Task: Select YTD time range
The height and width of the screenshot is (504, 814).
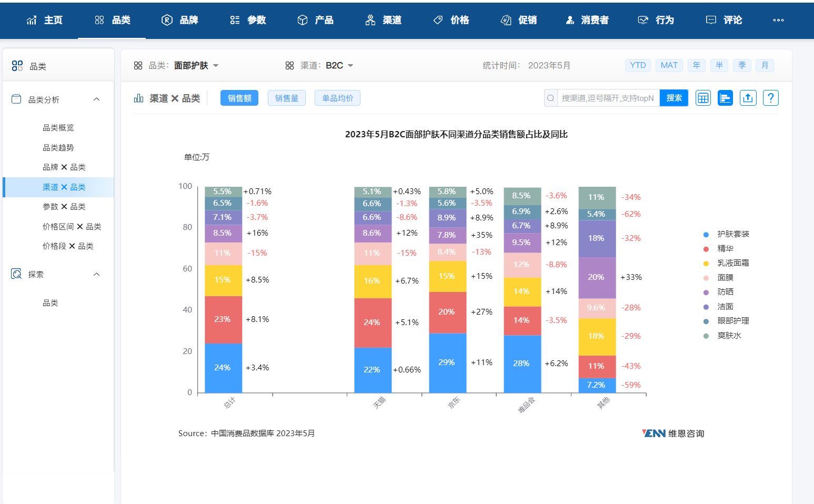Action: click(x=638, y=65)
